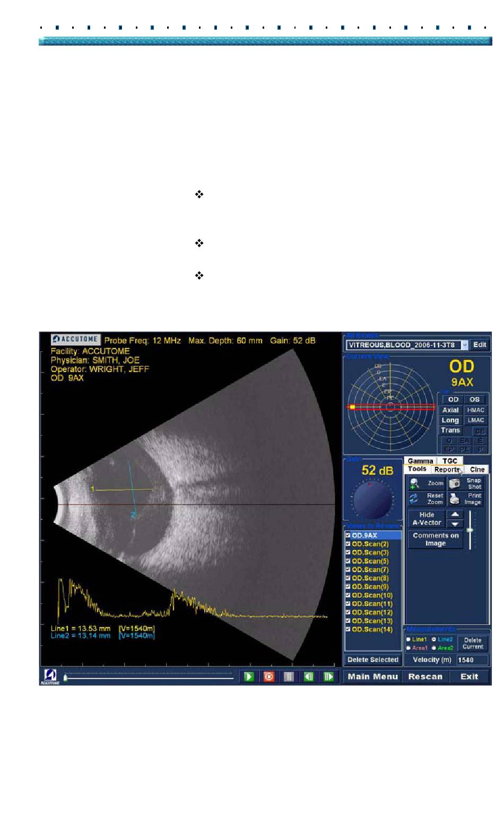Select OD.Scan(9) in views list

click(x=370, y=587)
